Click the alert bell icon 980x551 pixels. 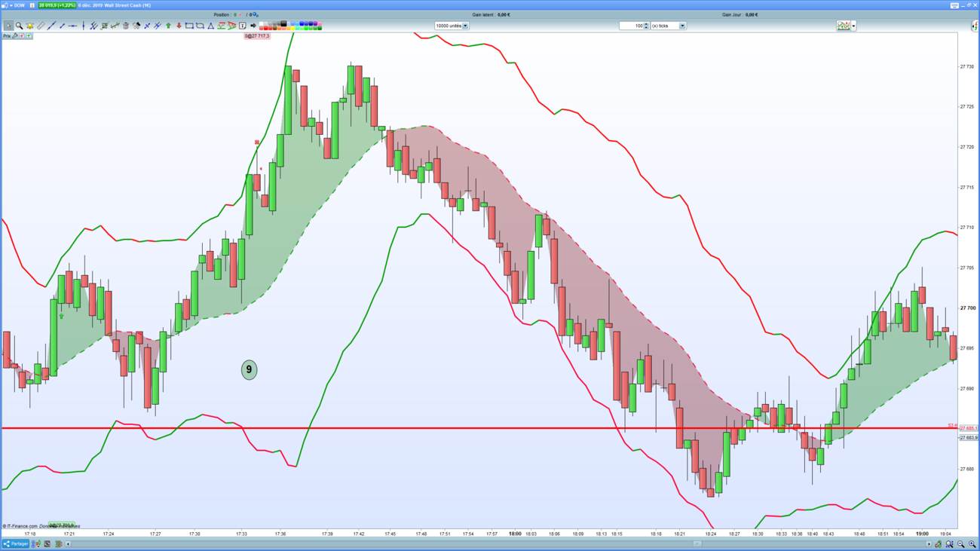(30, 26)
